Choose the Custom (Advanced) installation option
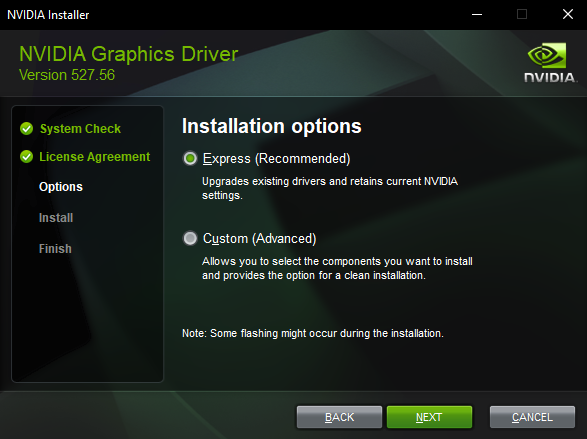 tap(190, 238)
